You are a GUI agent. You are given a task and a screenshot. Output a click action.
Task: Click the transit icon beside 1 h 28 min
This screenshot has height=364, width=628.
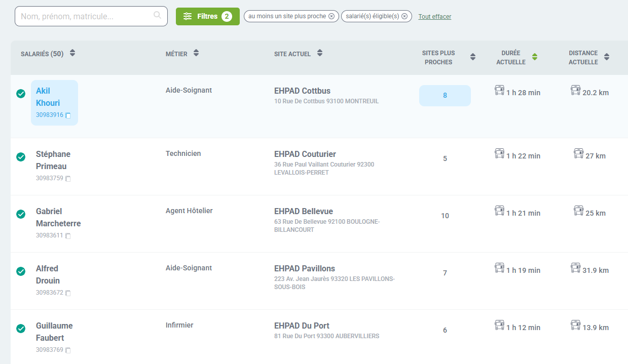click(499, 90)
